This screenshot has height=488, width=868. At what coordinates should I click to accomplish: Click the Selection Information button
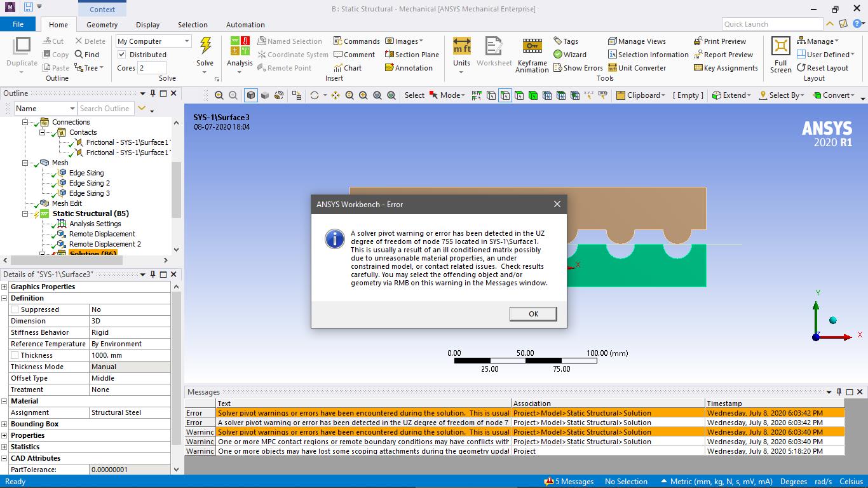648,55
